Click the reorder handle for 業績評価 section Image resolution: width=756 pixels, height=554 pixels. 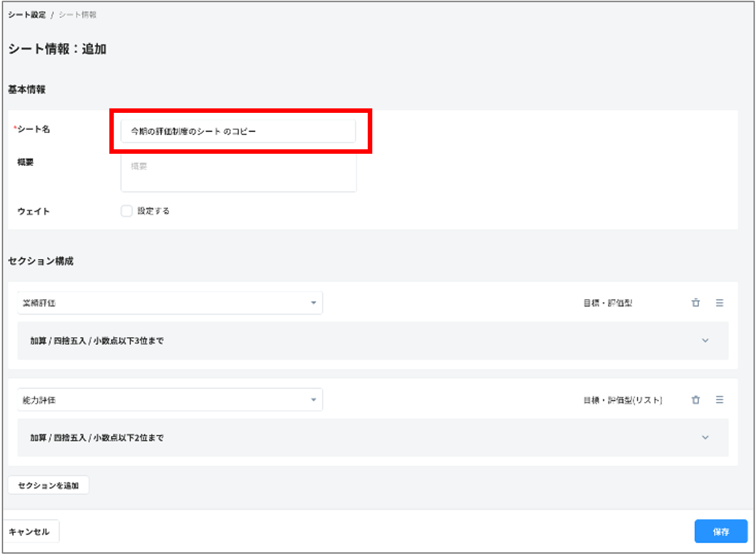coord(719,303)
